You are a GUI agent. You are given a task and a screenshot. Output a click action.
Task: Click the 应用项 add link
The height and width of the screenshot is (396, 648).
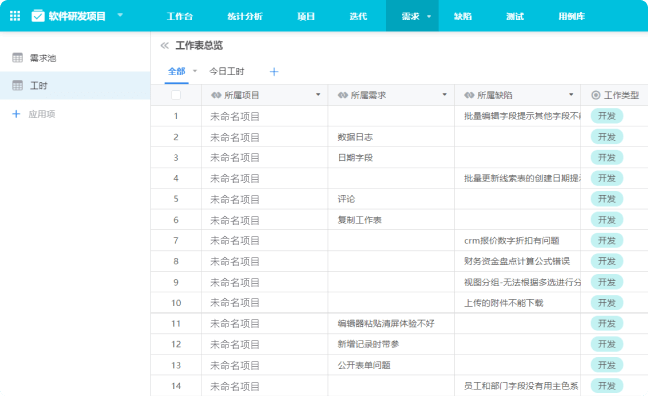tap(42, 114)
